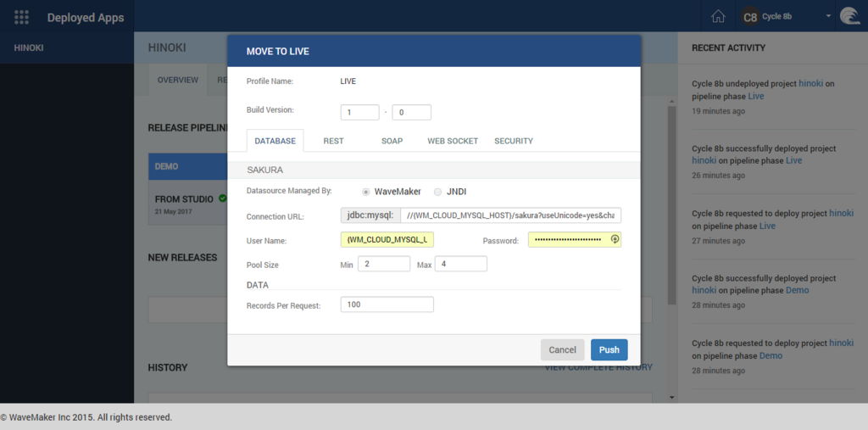Click the green check next to FROM STUDIO
The width and height of the screenshot is (868, 430).
222,198
